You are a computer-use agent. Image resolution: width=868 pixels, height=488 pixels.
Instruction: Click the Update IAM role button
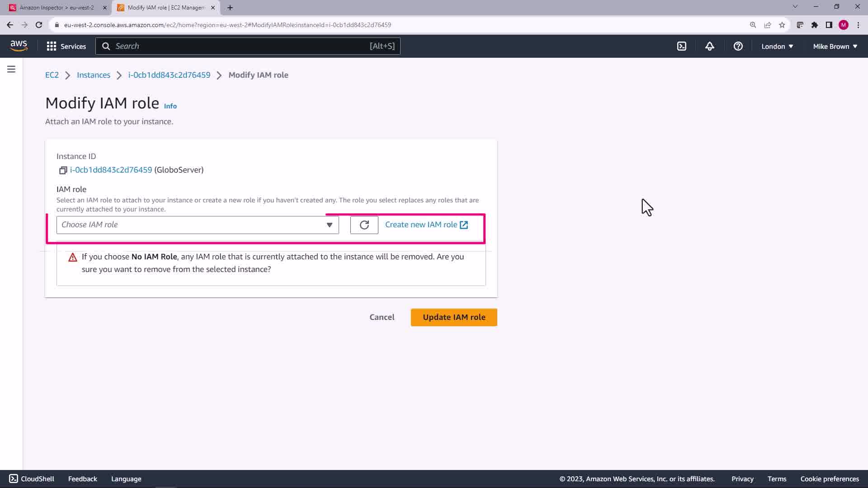(x=453, y=317)
